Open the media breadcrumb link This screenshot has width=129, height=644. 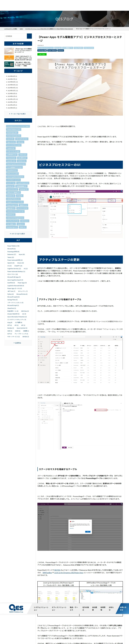tap(21, 29)
